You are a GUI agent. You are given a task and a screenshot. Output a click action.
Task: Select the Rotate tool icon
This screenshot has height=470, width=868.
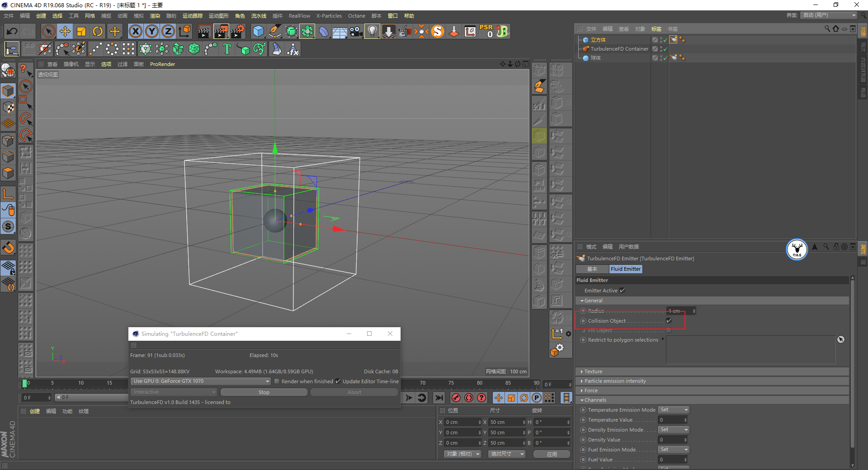tap(98, 31)
